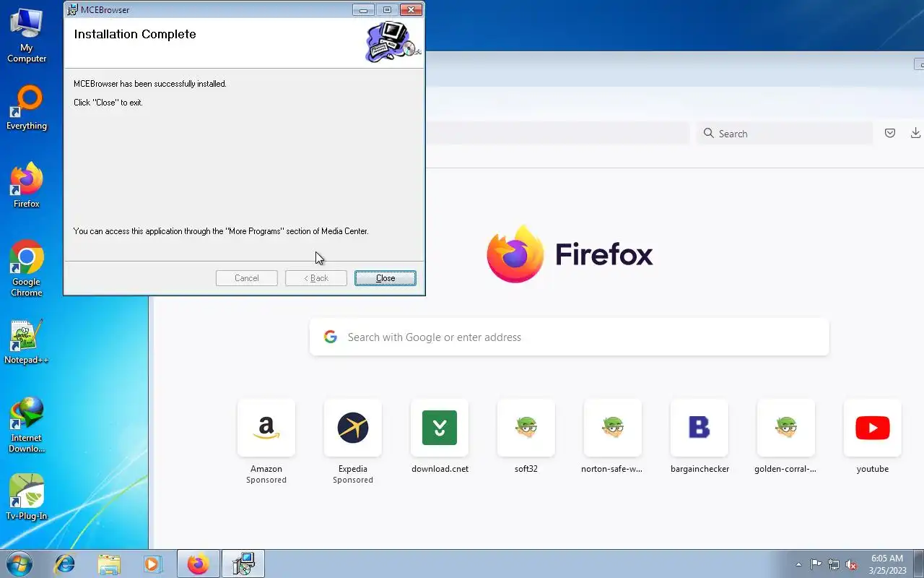Show hidden system tray icons arrow
Image resolution: width=924 pixels, height=578 pixels.
tap(798, 564)
